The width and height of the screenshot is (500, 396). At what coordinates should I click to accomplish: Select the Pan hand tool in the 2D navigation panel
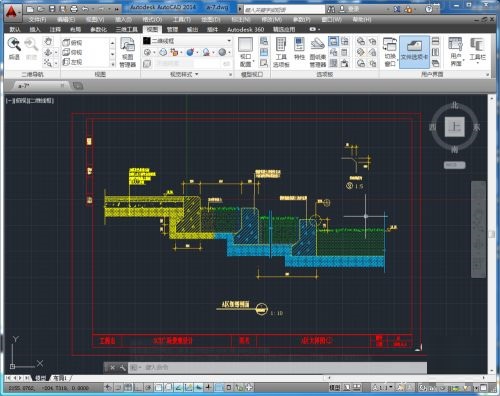point(48,41)
